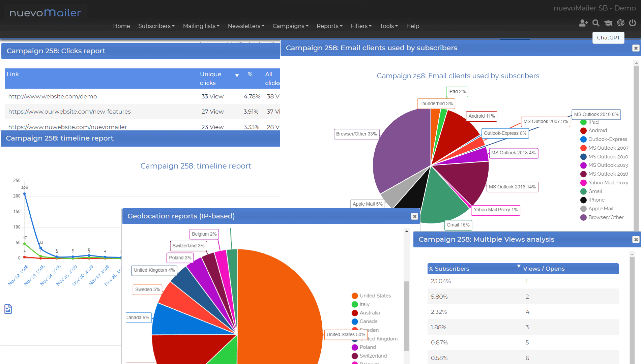View the 23 unique clicks details
This screenshot has height=364, width=641.
coord(212,127)
